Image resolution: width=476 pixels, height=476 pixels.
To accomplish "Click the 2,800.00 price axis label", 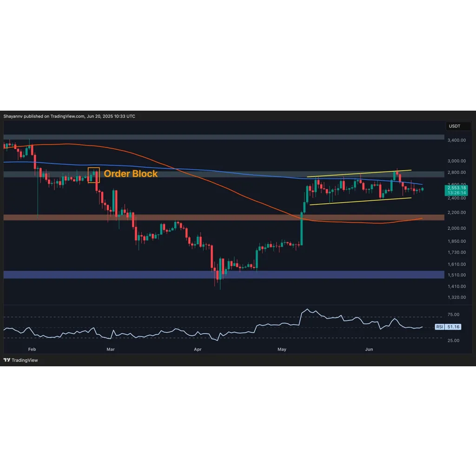I will [456, 172].
